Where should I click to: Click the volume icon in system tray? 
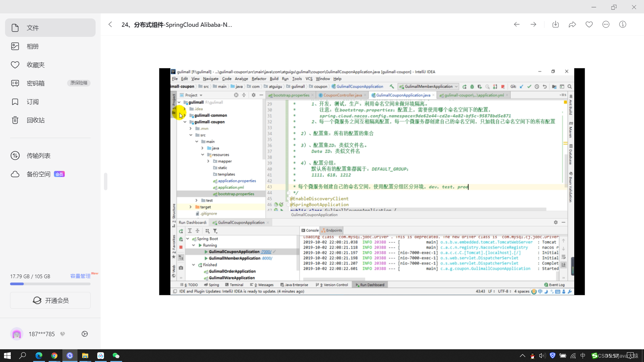pos(542,356)
